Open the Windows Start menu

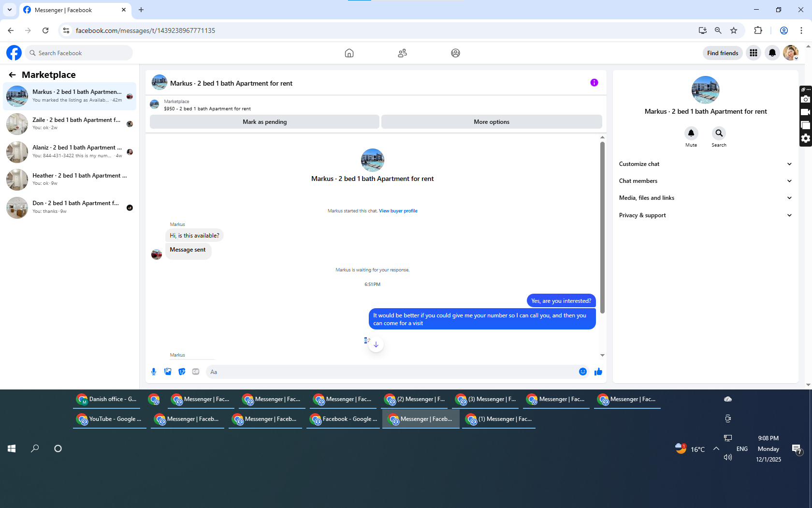coord(12,448)
